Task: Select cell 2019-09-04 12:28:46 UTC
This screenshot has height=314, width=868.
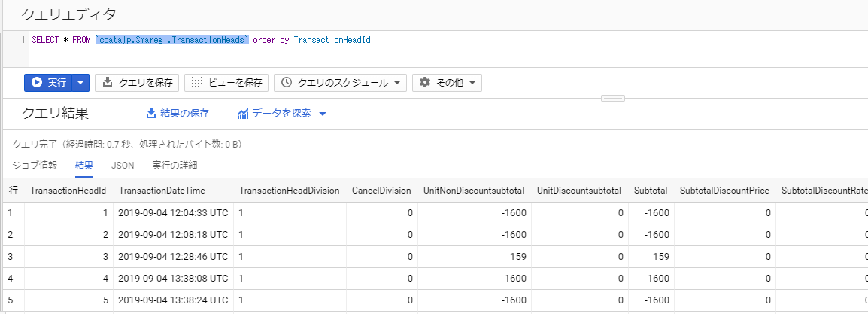Action: 173,257
